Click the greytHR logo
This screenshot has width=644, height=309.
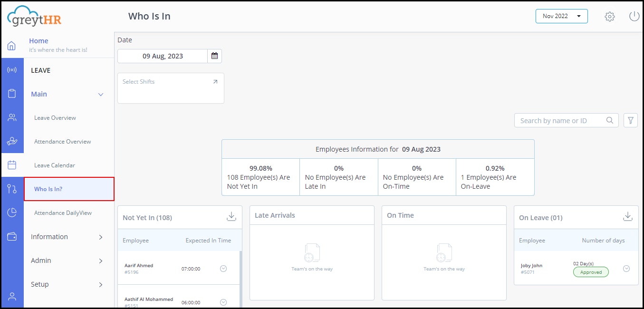(x=34, y=16)
